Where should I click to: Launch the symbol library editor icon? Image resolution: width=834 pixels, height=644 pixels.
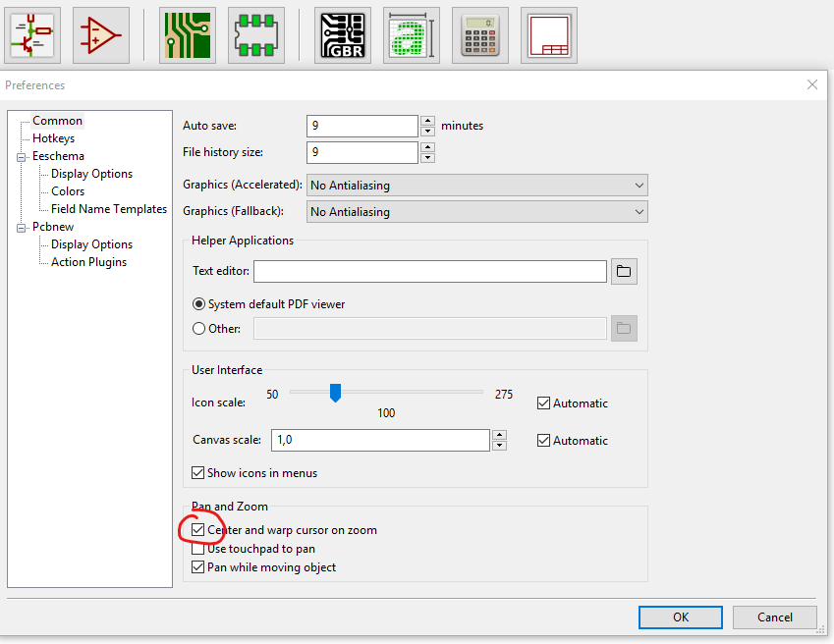102,35
